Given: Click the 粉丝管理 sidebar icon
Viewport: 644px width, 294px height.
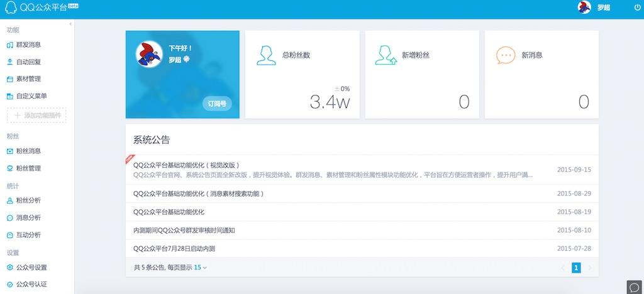Looking at the screenshot, I should pos(10,168).
